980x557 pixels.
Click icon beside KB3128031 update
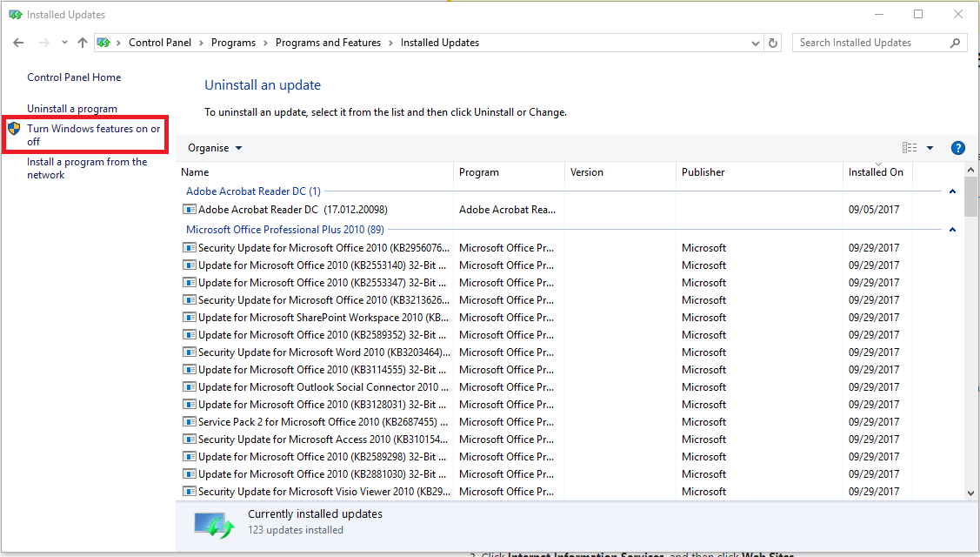pyautogui.click(x=189, y=405)
